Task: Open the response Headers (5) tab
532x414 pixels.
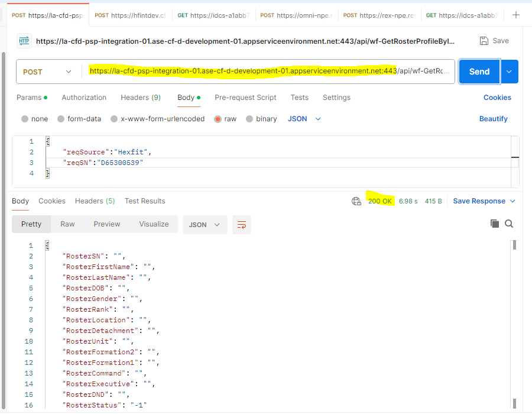Action: [x=95, y=201]
